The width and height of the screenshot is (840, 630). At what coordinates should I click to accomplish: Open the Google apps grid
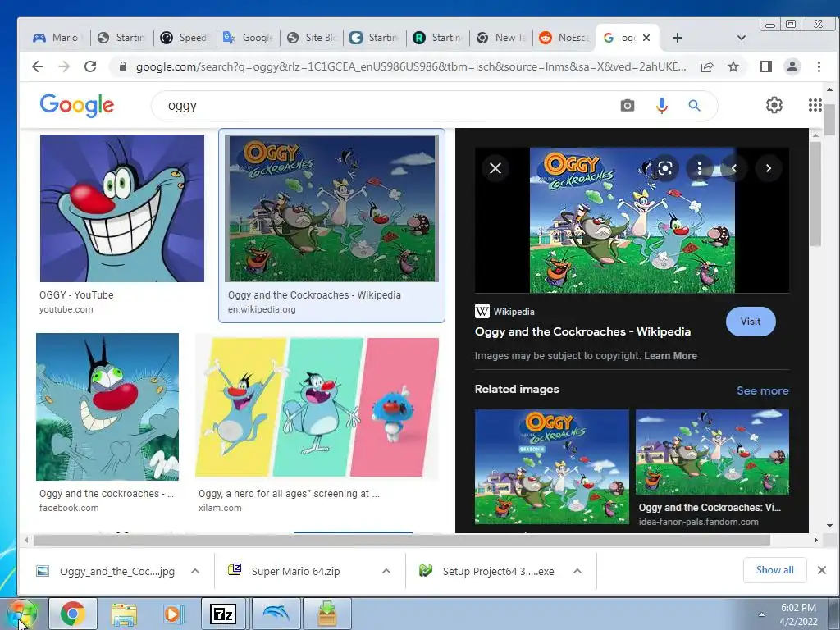[x=815, y=105]
